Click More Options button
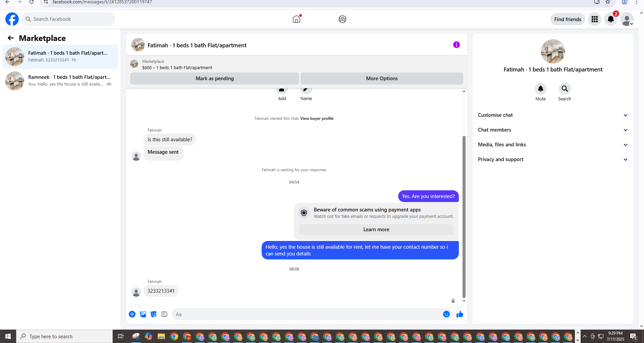Image resolution: width=644 pixels, height=343 pixels. pyautogui.click(x=382, y=79)
